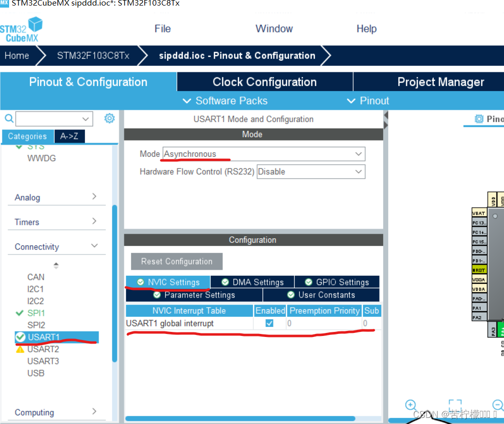The image size is (504, 424).
Task: Click the zoom out magnifier under chip view
Action: (x=498, y=405)
